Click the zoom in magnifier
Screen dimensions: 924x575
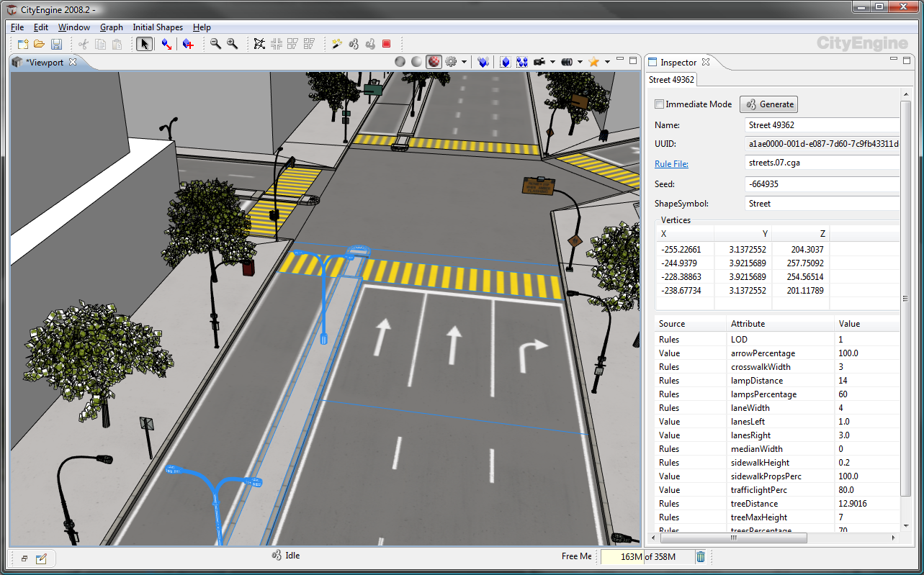pos(232,44)
